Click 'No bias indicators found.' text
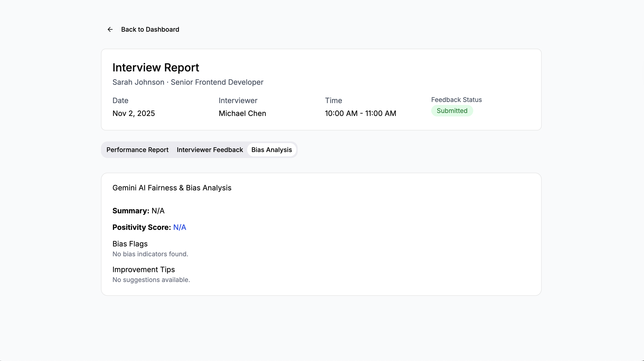 pyautogui.click(x=150, y=254)
